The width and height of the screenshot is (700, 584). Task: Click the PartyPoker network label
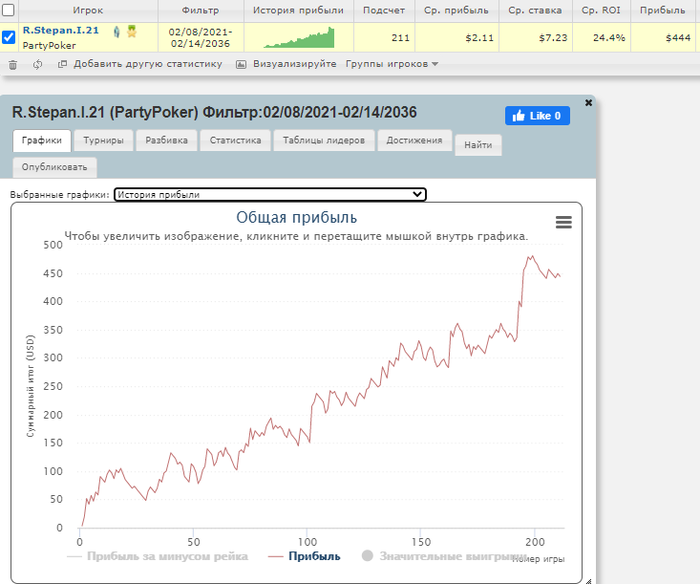49,45
